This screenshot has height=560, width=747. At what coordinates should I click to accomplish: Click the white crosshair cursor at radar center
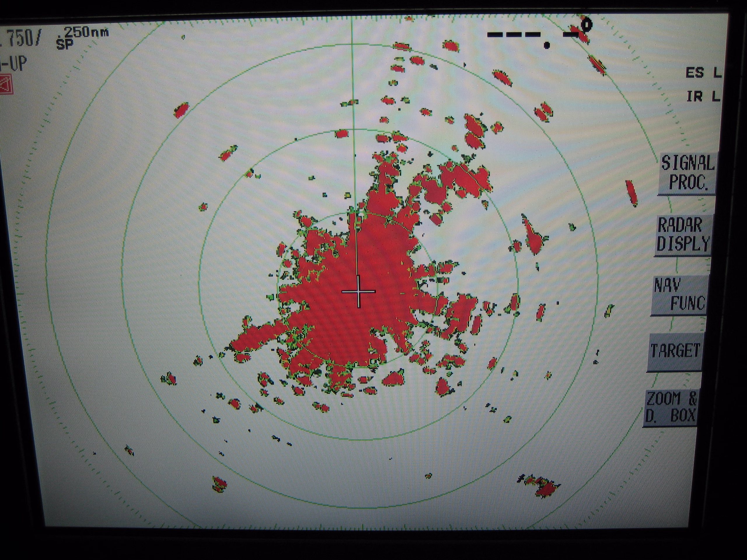pos(358,291)
